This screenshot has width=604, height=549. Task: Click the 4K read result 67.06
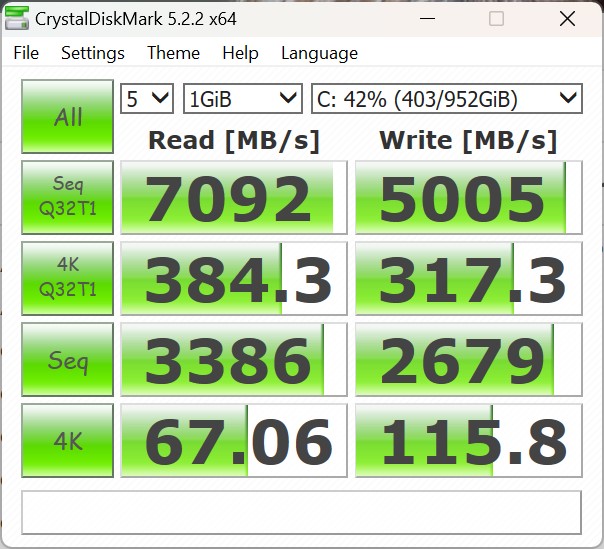point(234,440)
